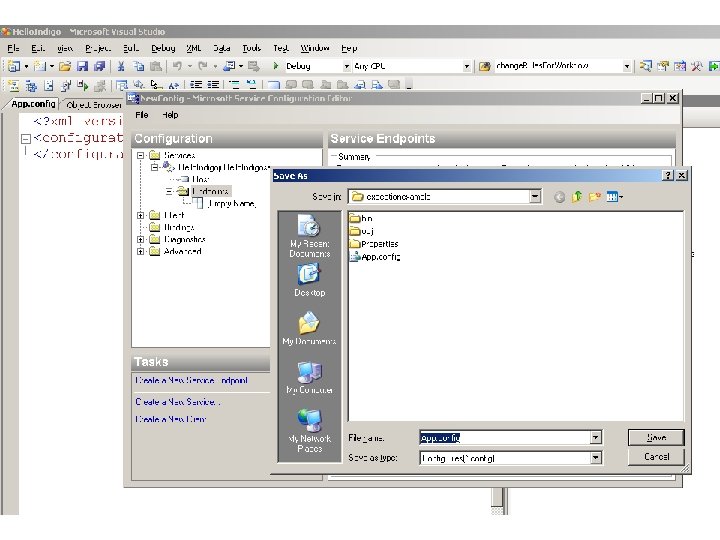Select My Network Places in places bar
The width and height of the screenshot is (720, 540).
[309, 430]
